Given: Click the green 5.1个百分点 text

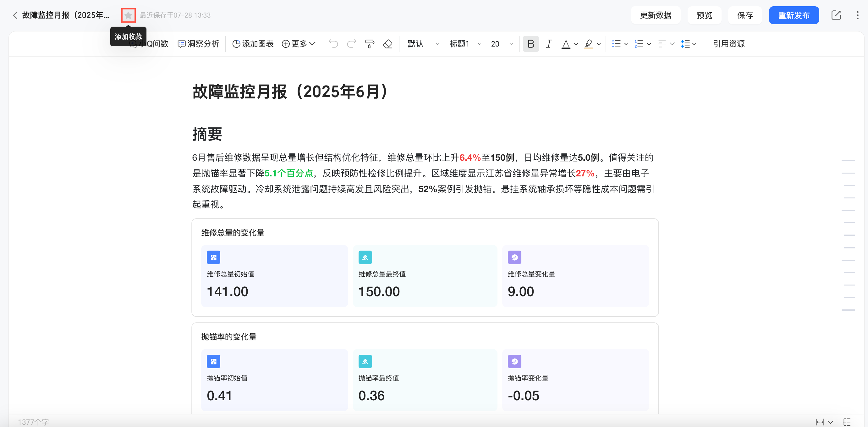Looking at the screenshot, I should [x=289, y=173].
